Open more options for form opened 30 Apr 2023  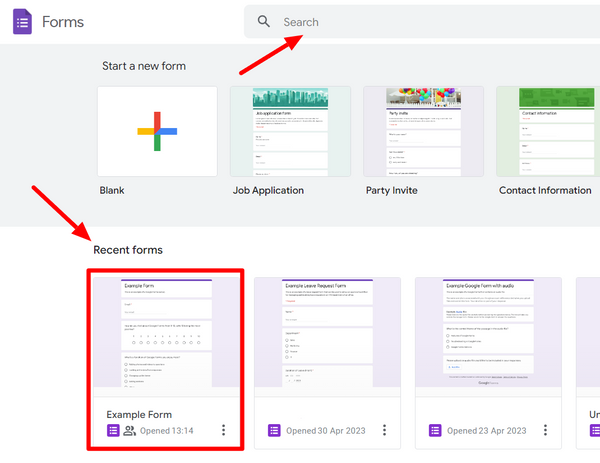[384, 431]
